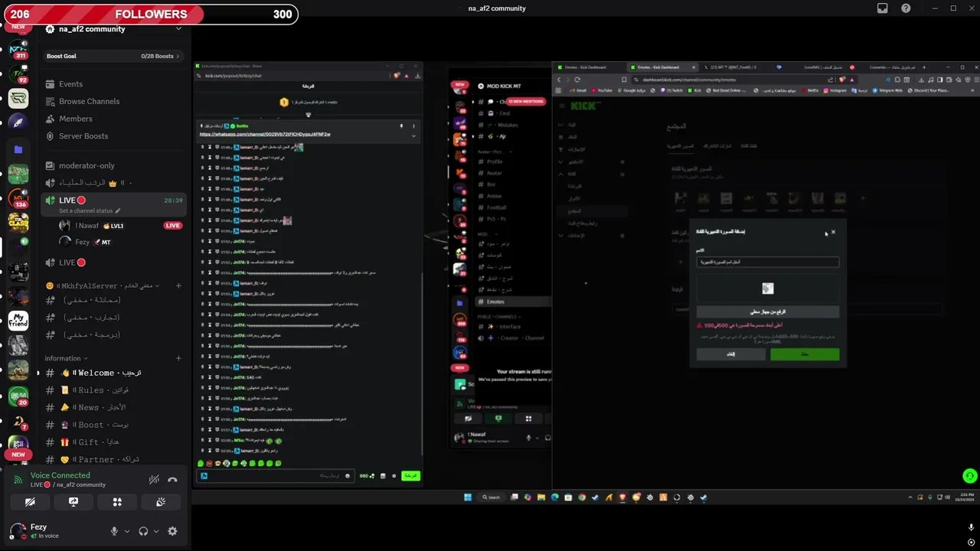Collapse the MkhfyAlServer category
Viewport: 980px width, 551px height.
point(103,285)
